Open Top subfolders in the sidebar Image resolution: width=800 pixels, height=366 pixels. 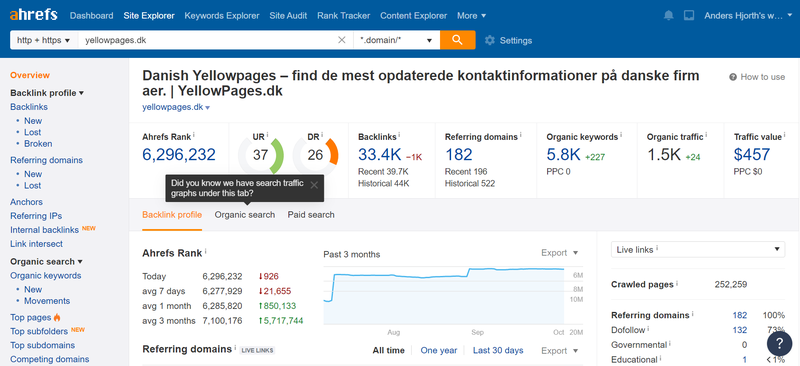39,331
